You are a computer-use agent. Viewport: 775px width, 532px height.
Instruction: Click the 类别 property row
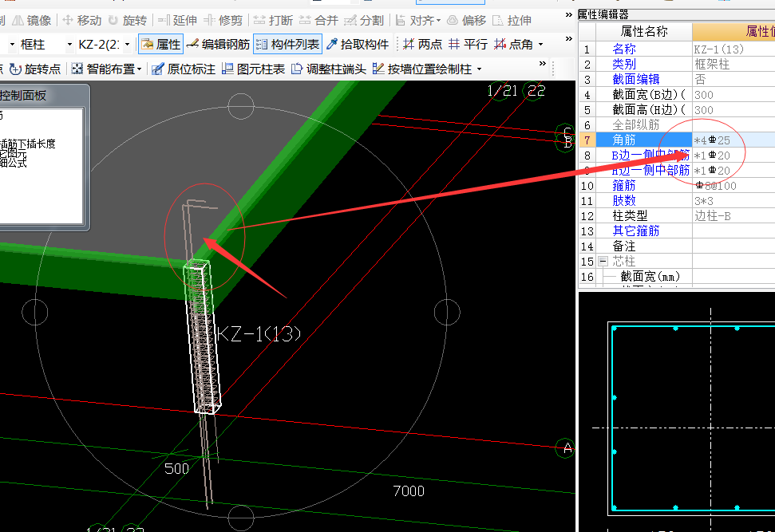pos(677,65)
